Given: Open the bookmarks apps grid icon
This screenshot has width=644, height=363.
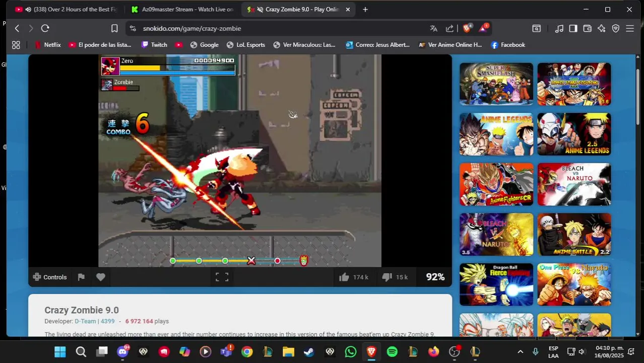Looking at the screenshot, I should point(16,45).
